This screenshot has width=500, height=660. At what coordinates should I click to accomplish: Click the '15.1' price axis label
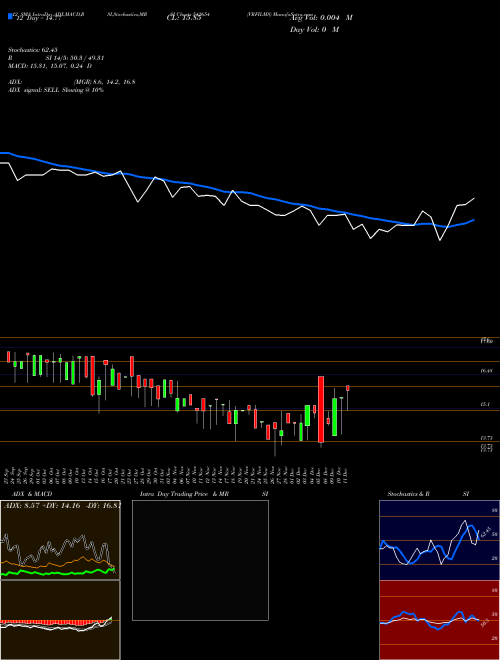coord(484,405)
